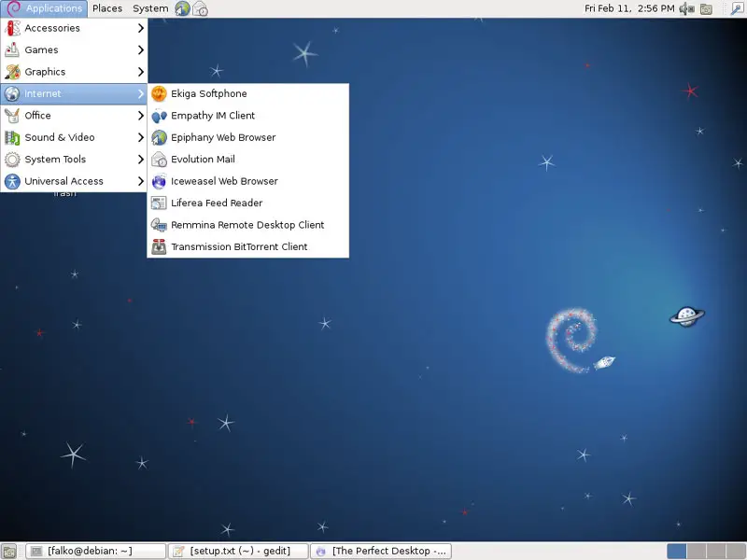
Task: Switch to the last workspace in switcher
Action: pos(735,551)
